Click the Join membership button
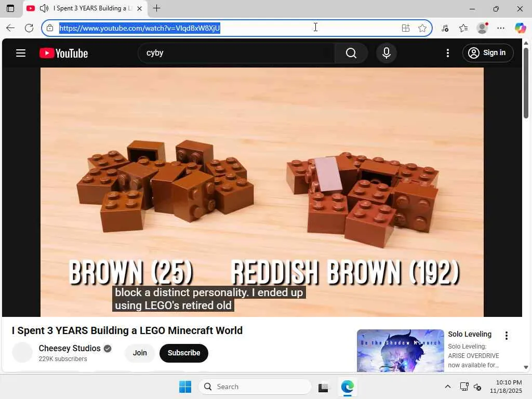 (140, 353)
